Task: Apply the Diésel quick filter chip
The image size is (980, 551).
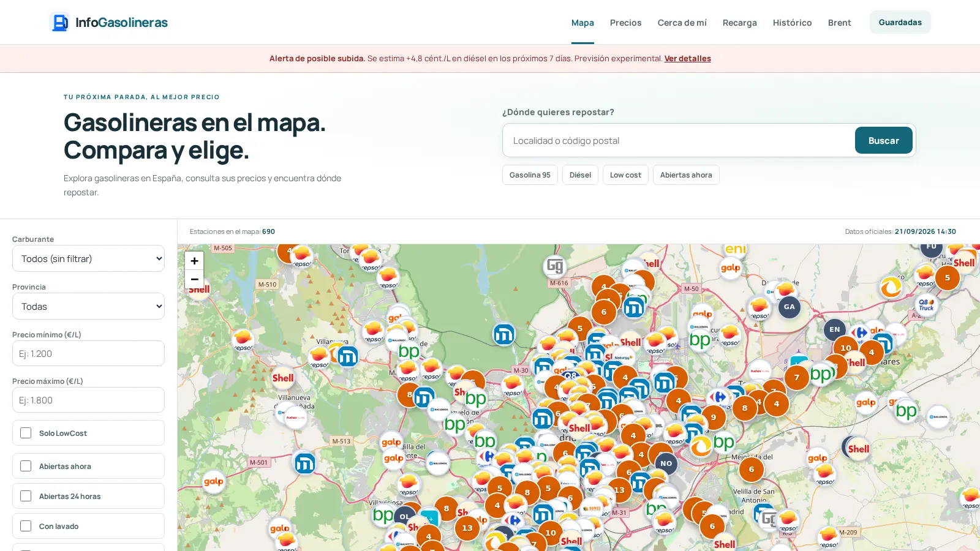Action: coord(580,174)
